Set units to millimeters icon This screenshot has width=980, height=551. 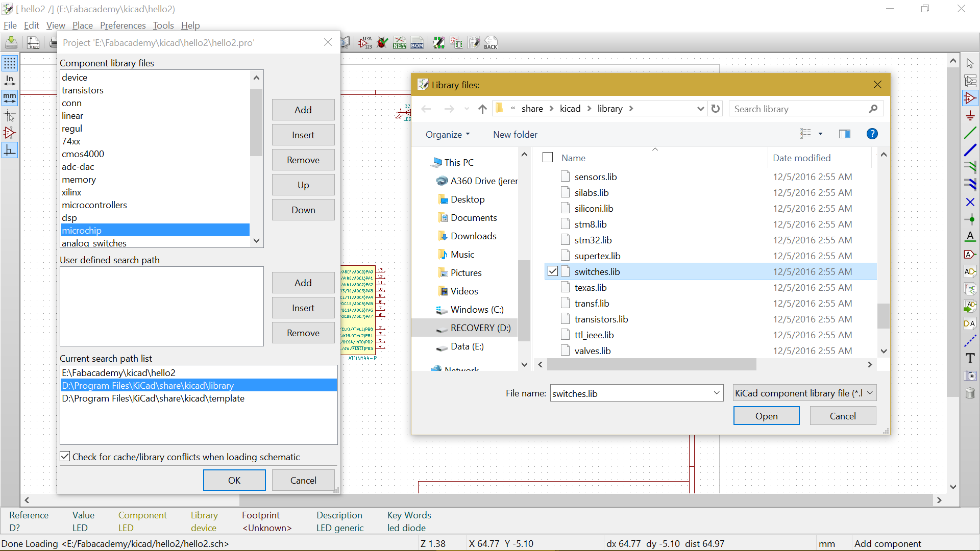coord(10,97)
